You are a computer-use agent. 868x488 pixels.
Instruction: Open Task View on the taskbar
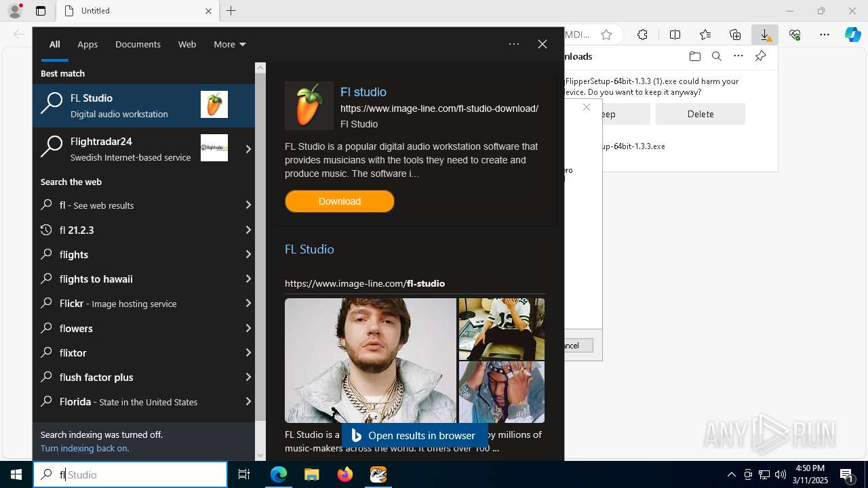point(244,474)
